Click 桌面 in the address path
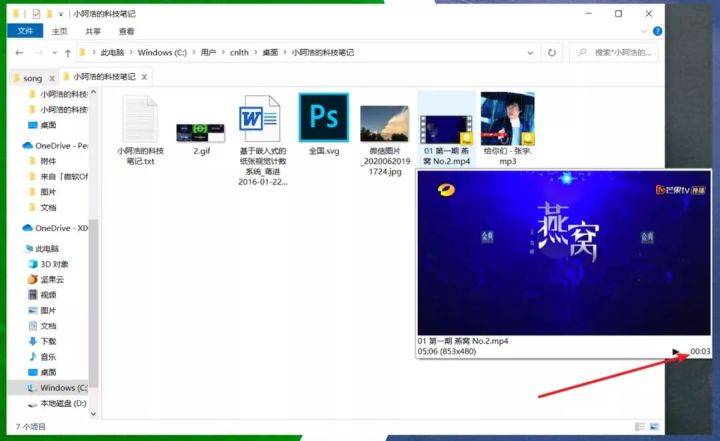 click(x=270, y=52)
